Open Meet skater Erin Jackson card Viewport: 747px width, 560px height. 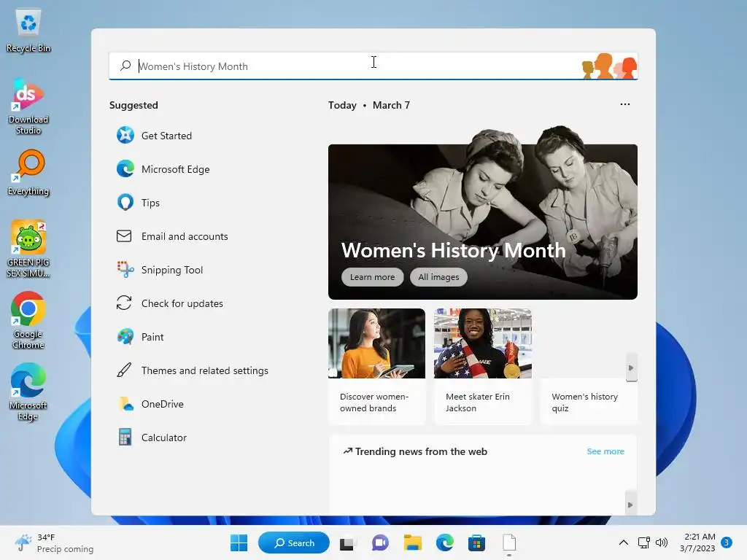coord(483,366)
